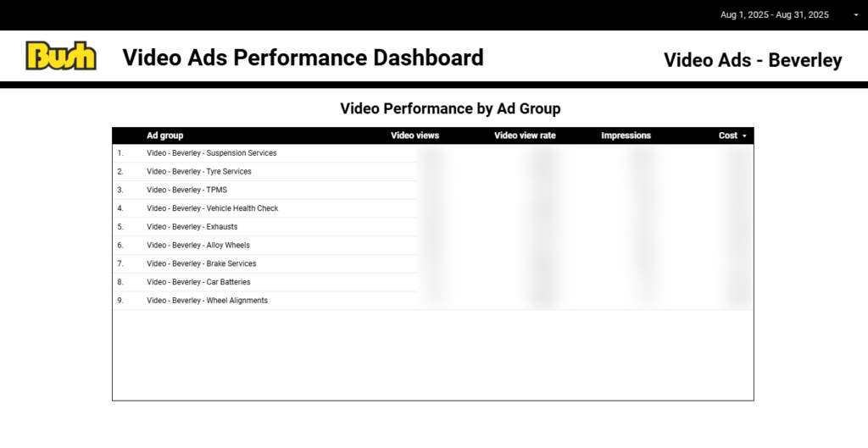This screenshot has height=448, width=868.
Task: Sort by the Impressions column header
Action: point(626,136)
